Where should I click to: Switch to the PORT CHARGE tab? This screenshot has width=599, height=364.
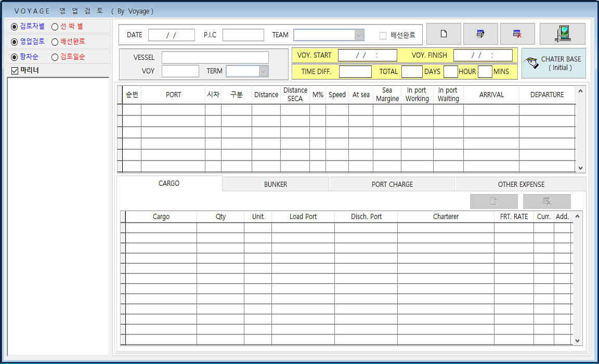click(x=393, y=184)
